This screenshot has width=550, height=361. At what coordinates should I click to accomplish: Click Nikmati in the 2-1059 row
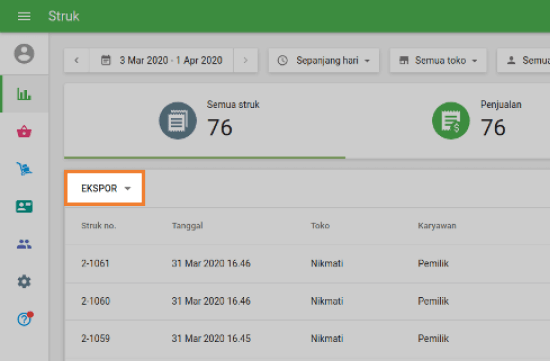point(327,339)
